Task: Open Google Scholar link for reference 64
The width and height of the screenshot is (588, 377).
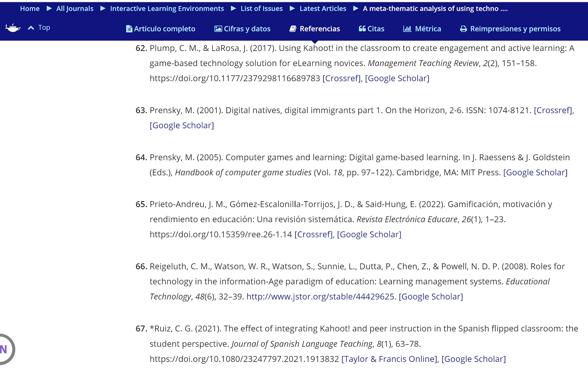Action: 535,173
